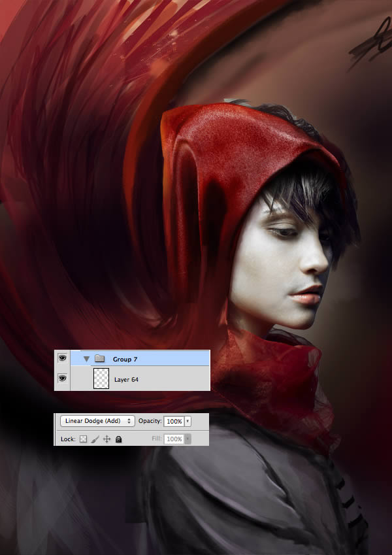Open the Linear Dodge (Add) blend mode dropdown
Viewport: 392px width, 555px height.
[97, 421]
